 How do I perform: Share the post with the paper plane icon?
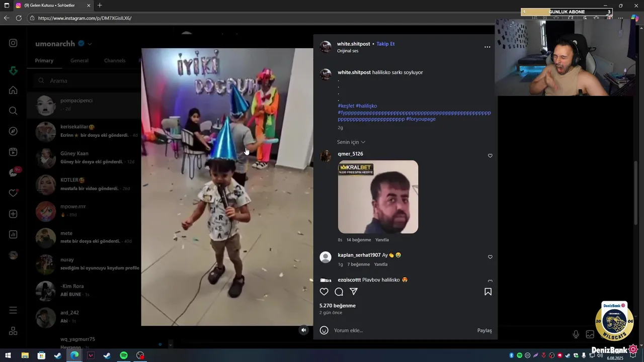click(354, 292)
